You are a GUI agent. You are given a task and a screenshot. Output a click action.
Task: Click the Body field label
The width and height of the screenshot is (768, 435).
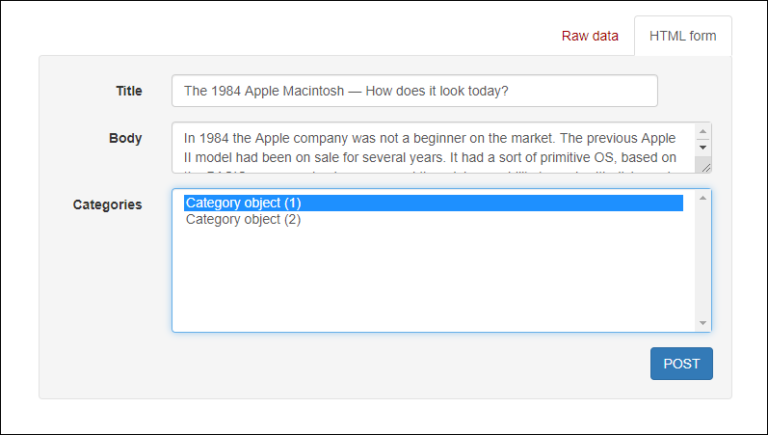click(x=125, y=138)
